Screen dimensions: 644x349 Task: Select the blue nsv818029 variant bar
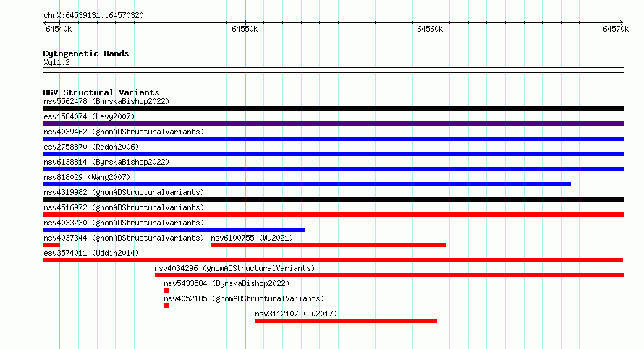(307, 184)
